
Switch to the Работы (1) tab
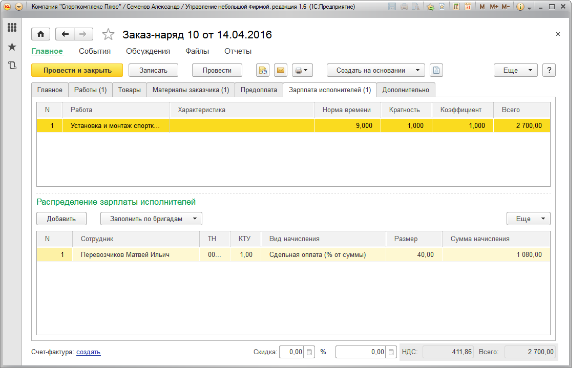coord(90,90)
